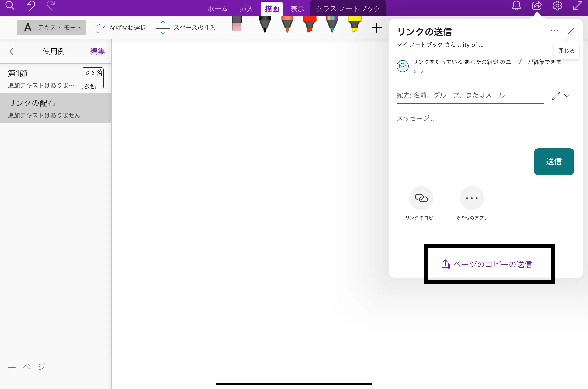Undo the last action
Viewport: 588px width, 389px height.
coord(31,6)
